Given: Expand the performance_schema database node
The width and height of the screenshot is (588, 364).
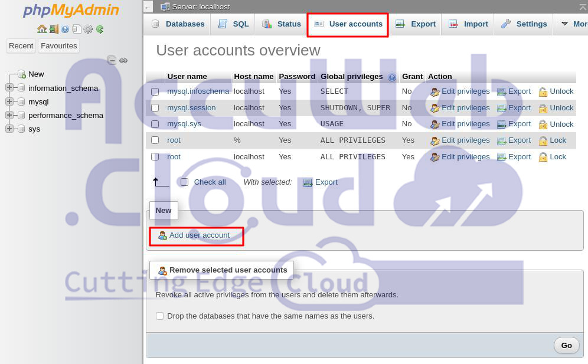Looking at the screenshot, I should pyautogui.click(x=9, y=114).
